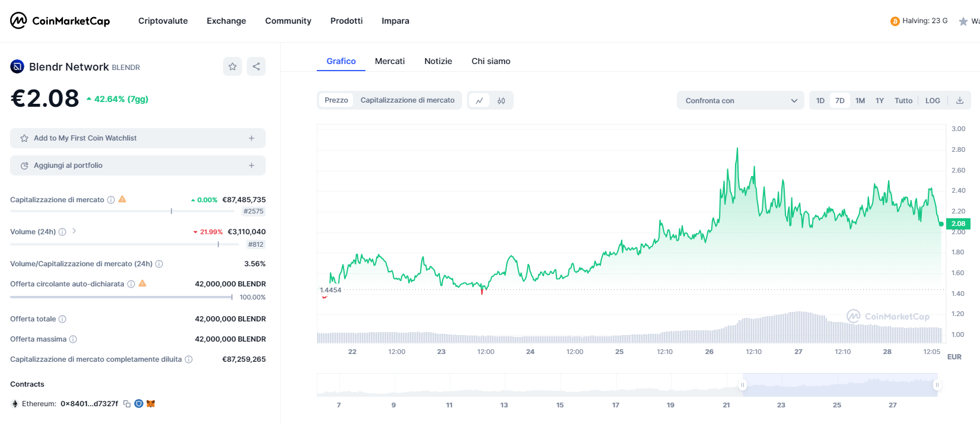Viewport: 980px width, 424px height.
Task: Open the Mercati tab
Action: (x=390, y=61)
